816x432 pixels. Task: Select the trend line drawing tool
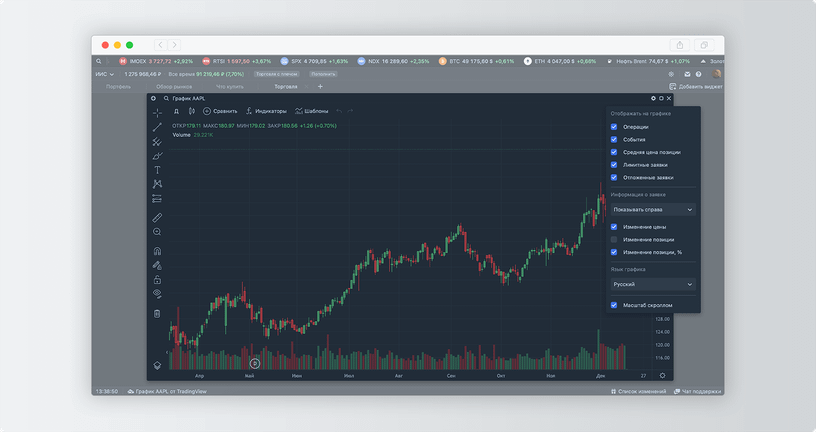157,127
